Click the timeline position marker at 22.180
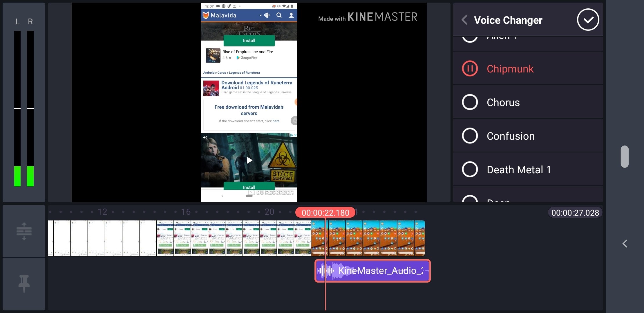This screenshot has width=644, height=313. (x=325, y=212)
